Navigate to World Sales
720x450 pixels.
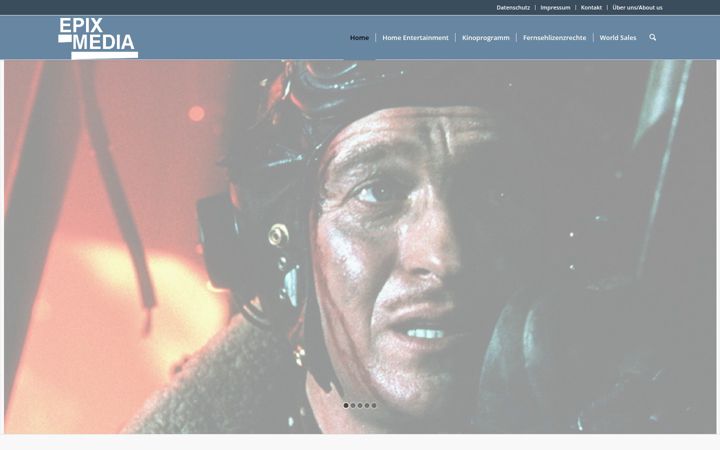coord(618,38)
